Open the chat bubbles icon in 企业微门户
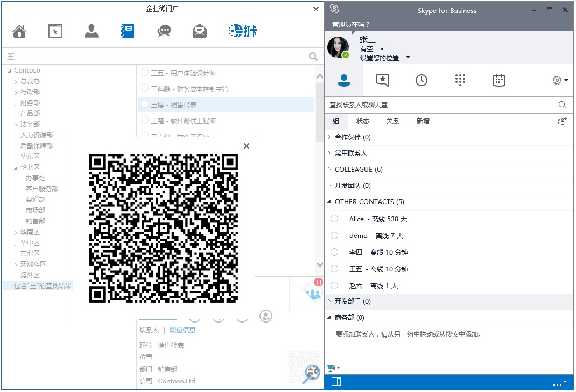Viewport: 576px width, 392px height. (x=164, y=31)
